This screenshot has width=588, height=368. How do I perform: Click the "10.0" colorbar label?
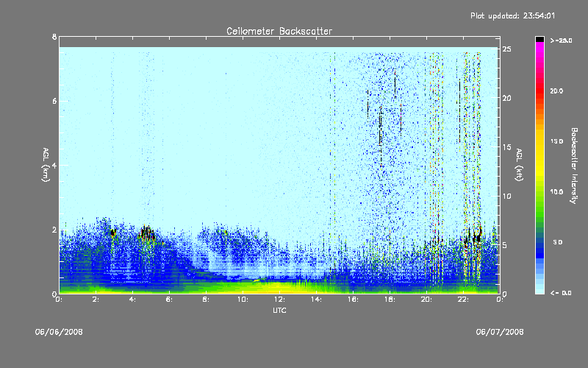click(x=556, y=192)
